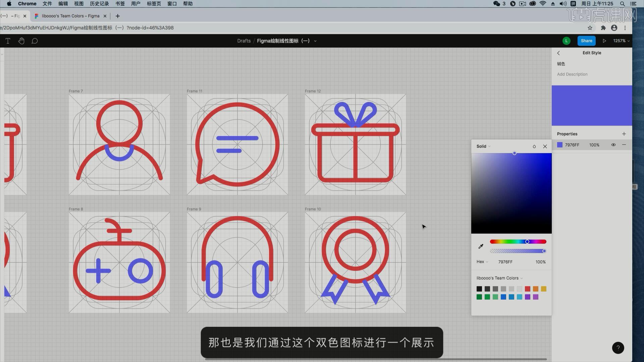The width and height of the screenshot is (644, 362).
Task: Open the Hex color format dropdown
Action: [x=482, y=262]
